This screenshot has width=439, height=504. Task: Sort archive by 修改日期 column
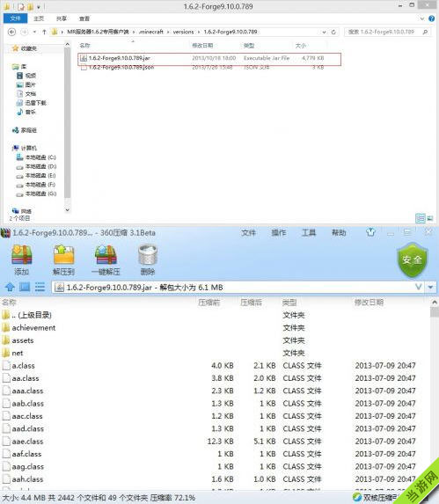coord(369,303)
